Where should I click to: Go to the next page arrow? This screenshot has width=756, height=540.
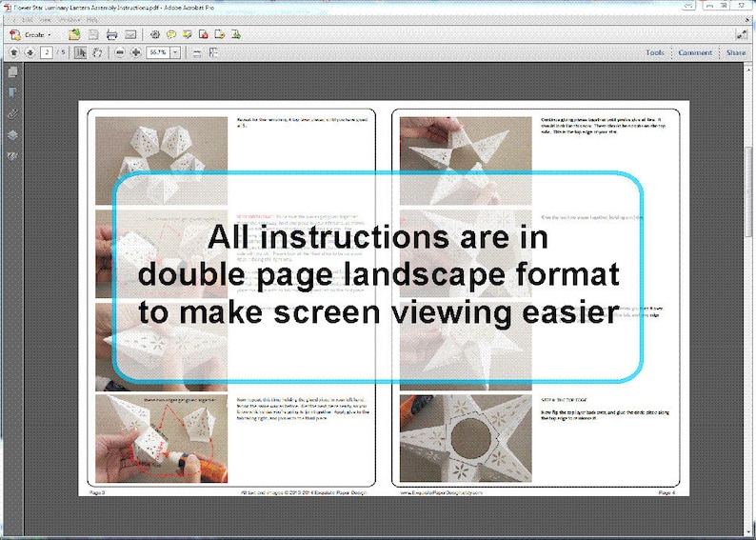pyautogui.click(x=30, y=52)
